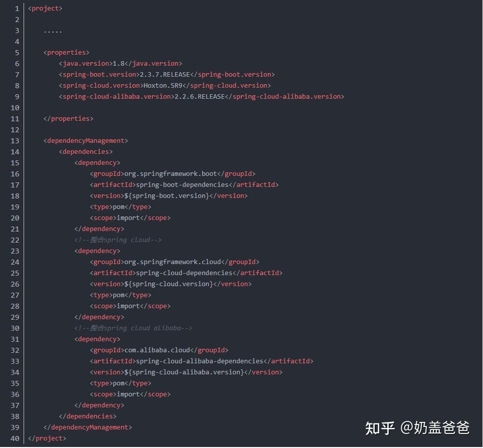The width and height of the screenshot is (483, 448).
Task: Click the opening <project> tag on line 1
Action: tap(45, 9)
